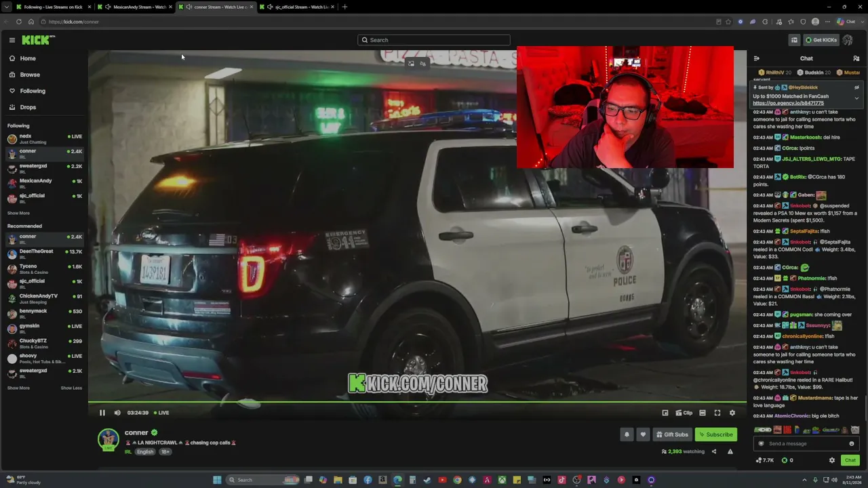Follow conner with the heart button
The image size is (868, 488).
[643, 434]
